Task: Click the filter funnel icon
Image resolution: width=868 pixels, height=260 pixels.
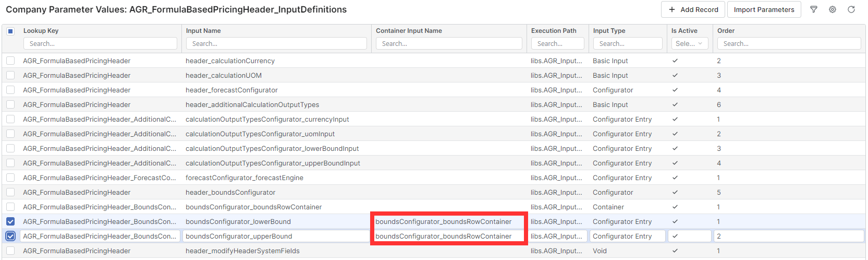Action: 813,9
